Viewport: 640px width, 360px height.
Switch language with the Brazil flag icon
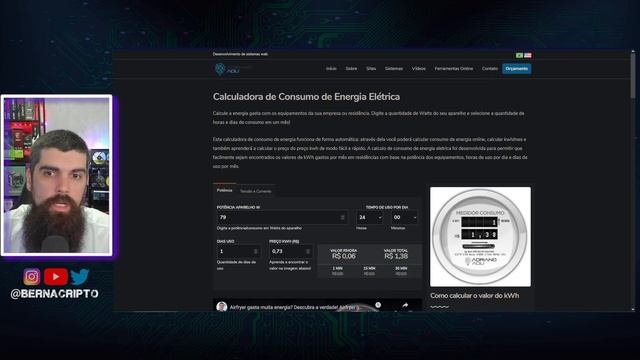click(519, 56)
